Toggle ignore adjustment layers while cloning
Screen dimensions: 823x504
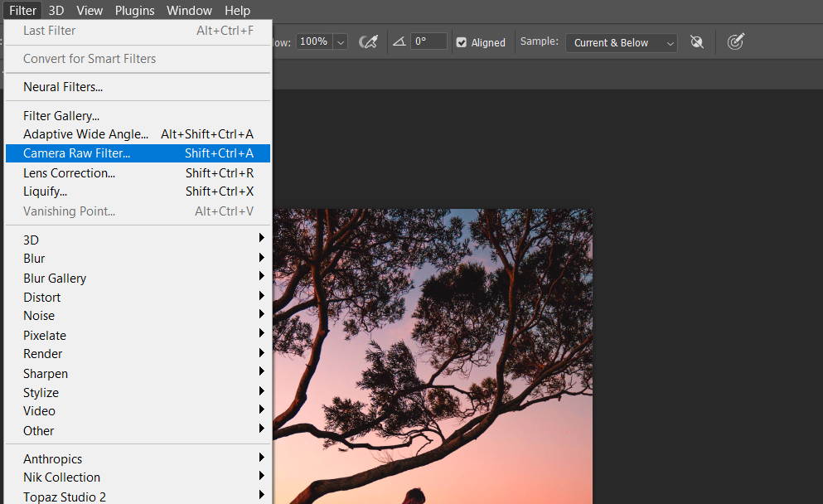[697, 41]
